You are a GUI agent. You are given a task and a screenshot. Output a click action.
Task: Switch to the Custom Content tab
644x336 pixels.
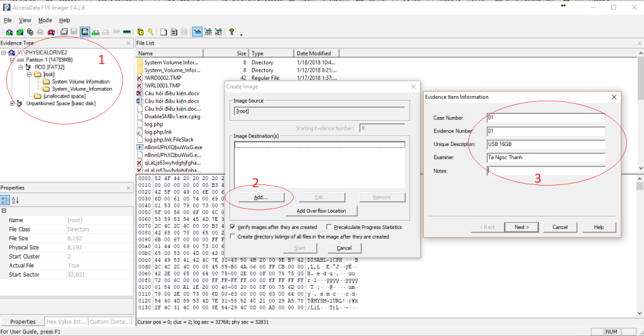tap(111, 322)
